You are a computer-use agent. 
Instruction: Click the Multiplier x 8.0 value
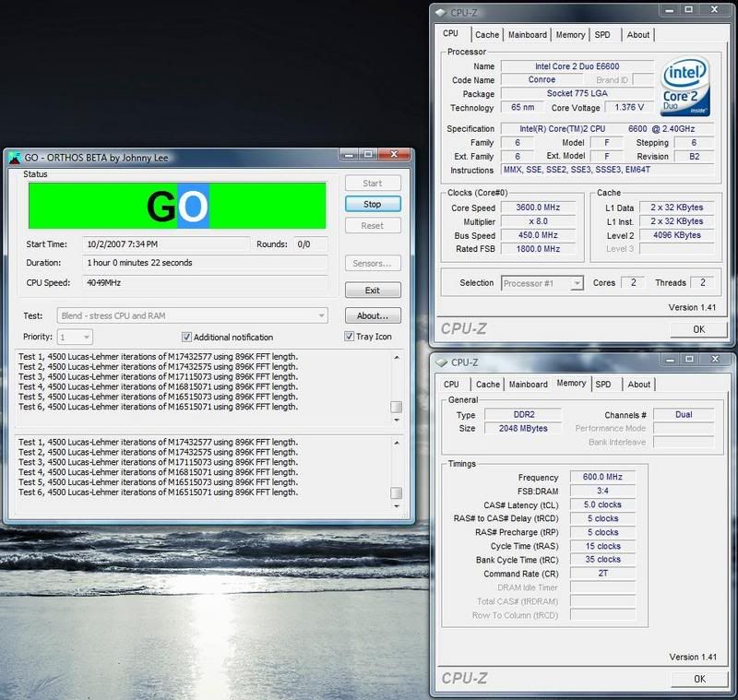tap(538, 221)
